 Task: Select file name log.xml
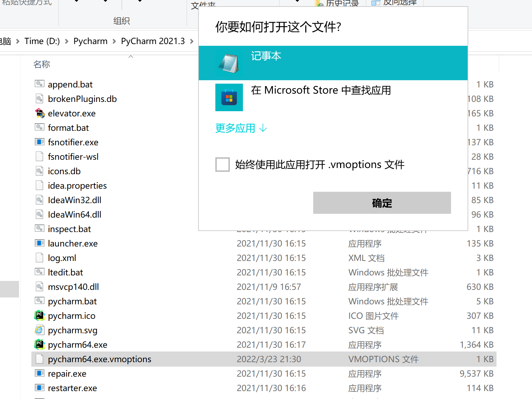click(x=62, y=258)
